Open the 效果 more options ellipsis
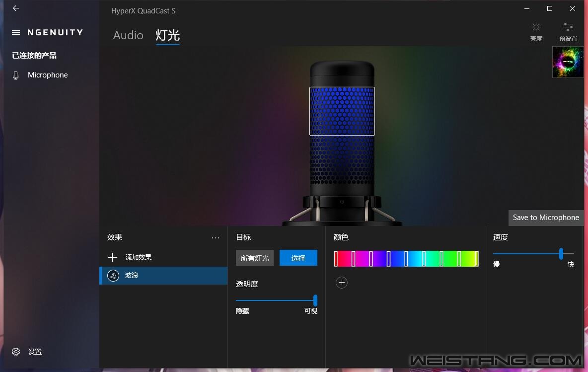Viewport: 588px width, 372px height. pyautogui.click(x=215, y=238)
